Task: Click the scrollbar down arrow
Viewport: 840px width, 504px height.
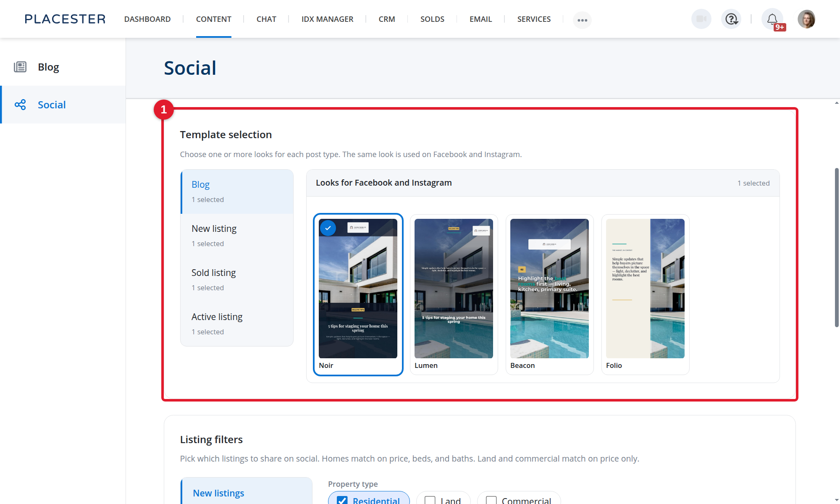Action: 837,501
